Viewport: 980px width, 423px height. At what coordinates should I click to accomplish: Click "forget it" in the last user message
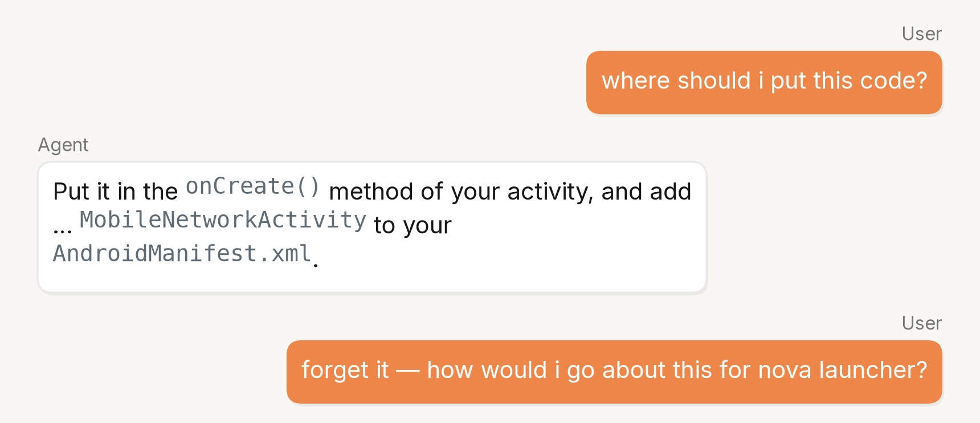tap(345, 370)
